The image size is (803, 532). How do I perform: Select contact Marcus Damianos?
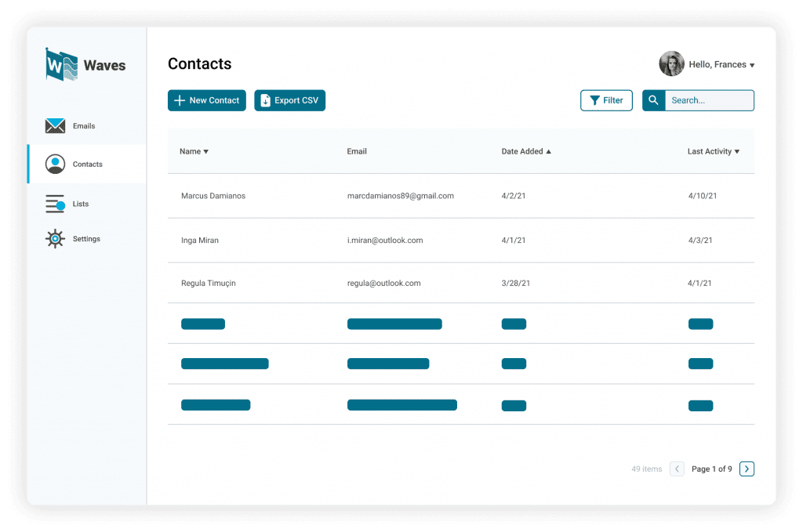pos(213,196)
